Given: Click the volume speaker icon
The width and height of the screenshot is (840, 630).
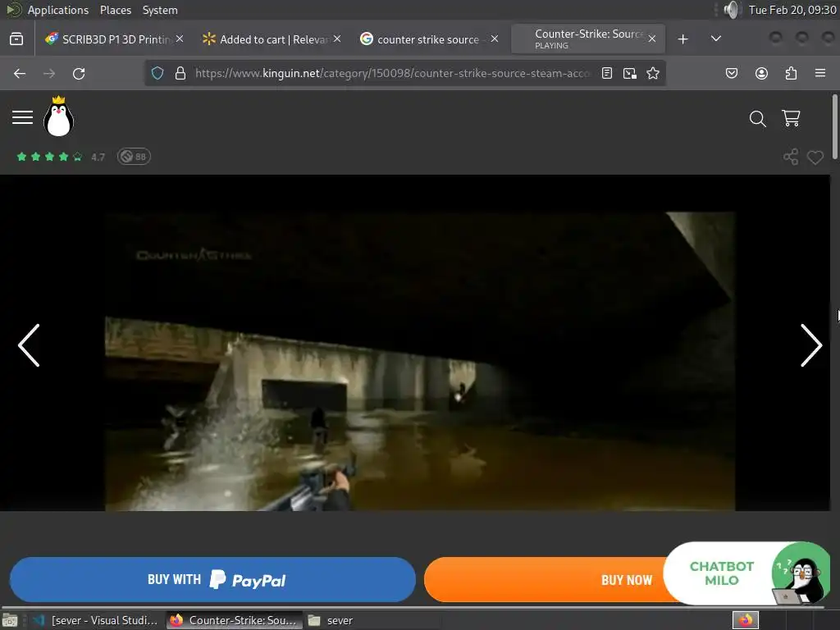Looking at the screenshot, I should (732, 10).
